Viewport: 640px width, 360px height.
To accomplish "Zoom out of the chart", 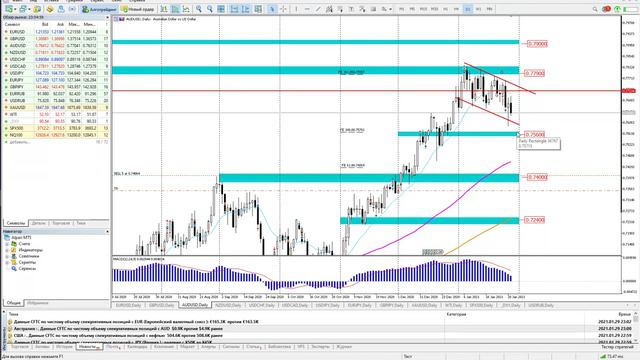I will click(210, 9).
